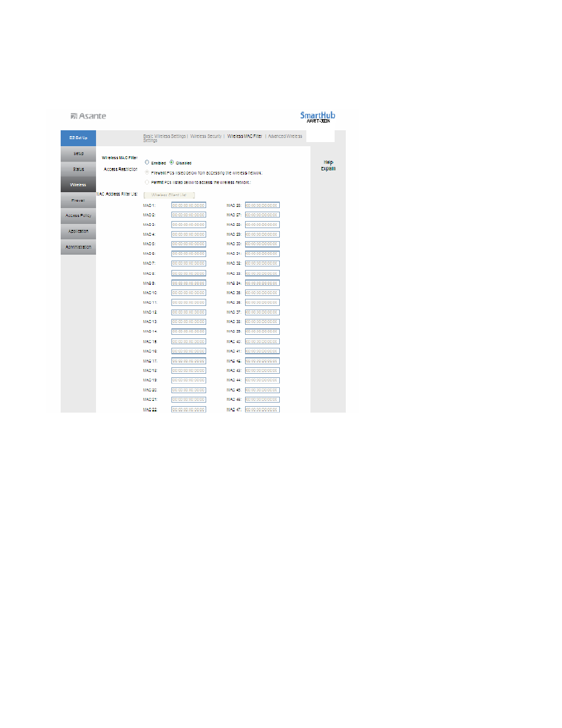Click the MAC 43 address field

click(262, 371)
